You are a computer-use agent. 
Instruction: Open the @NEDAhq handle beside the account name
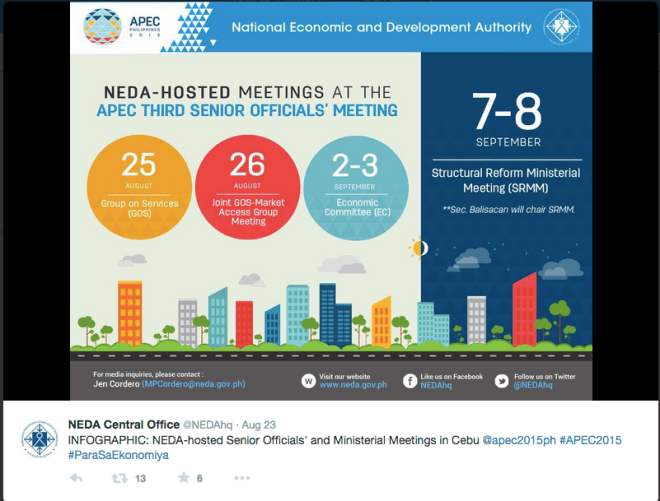click(x=207, y=425)
